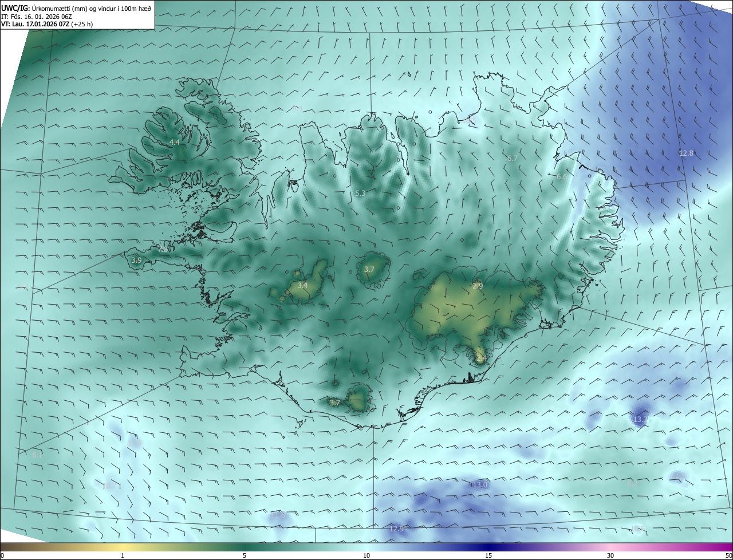Click the 12.8 value over the eastern sea
The image size is (733, 560).
[686, 153]
